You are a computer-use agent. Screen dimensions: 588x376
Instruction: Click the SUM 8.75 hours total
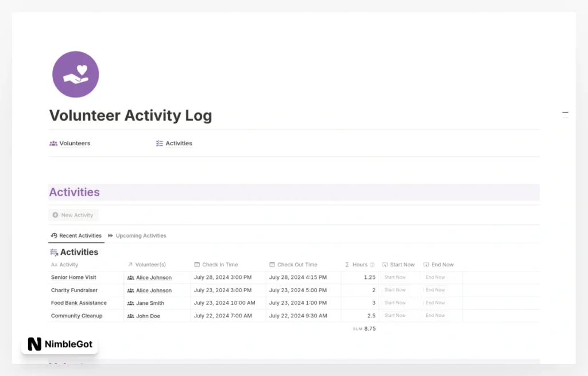coord(364,329)
